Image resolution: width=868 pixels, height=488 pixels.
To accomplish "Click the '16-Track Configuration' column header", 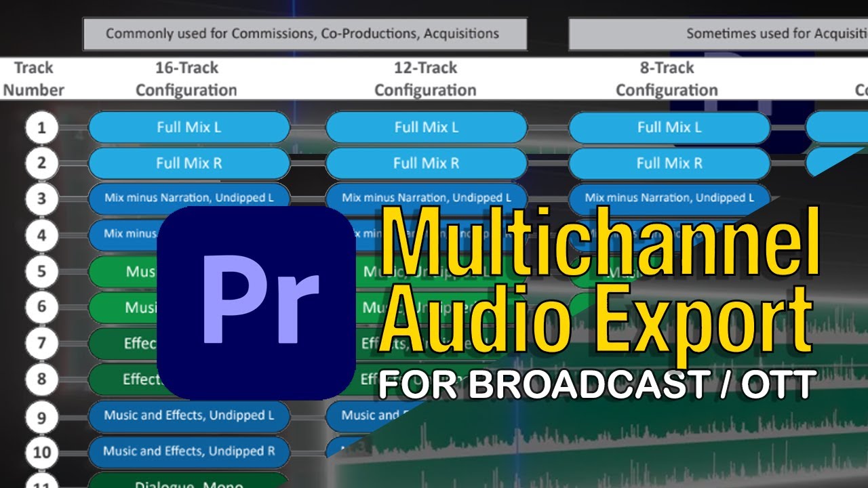I will (186, 79).
